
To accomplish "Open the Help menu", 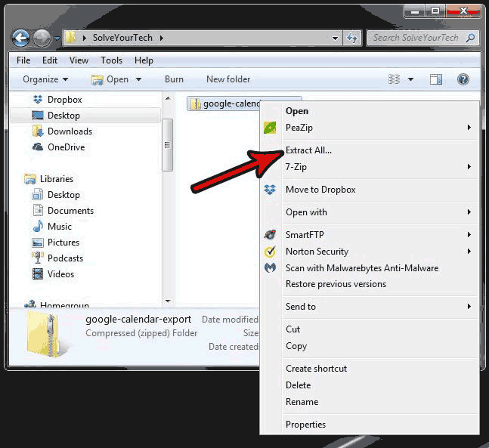I will 144,60.
